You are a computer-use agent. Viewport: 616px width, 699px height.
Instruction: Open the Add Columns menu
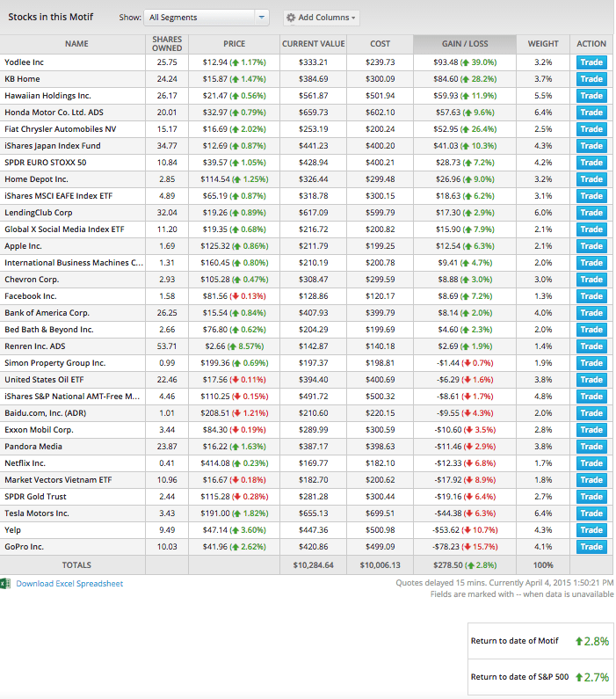click(x=321, y=18)
